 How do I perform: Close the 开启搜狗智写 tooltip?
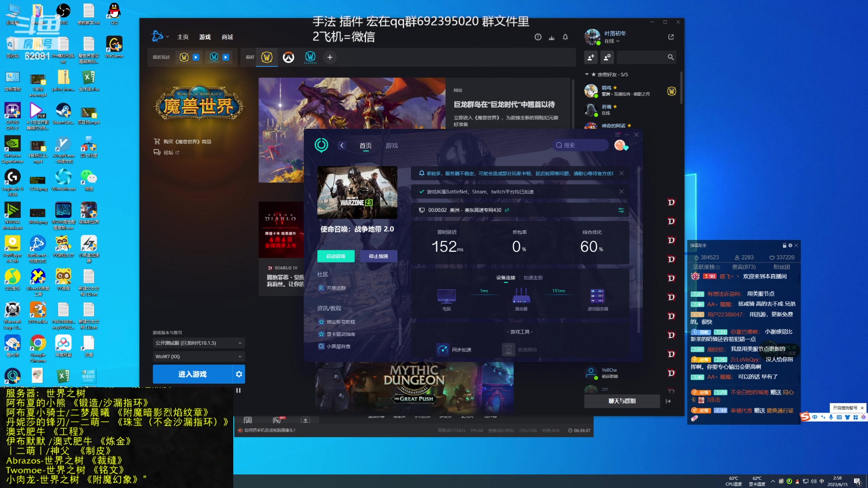pos(862,408)
